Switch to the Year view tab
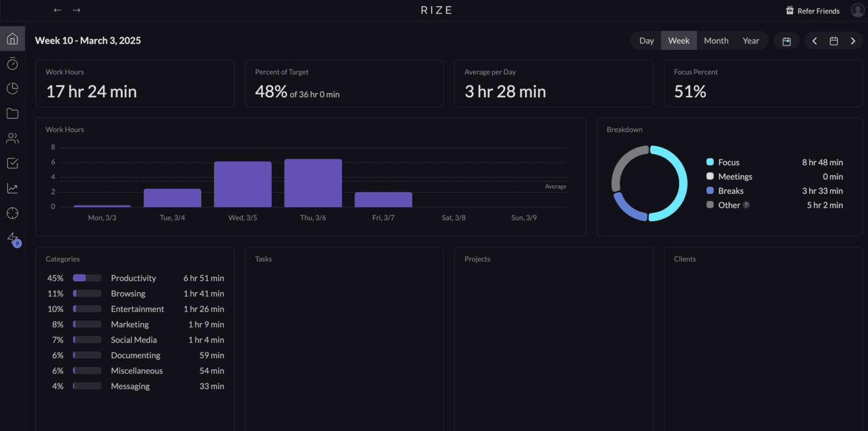The height and width of the screenshot is (431, 868). [751, 41]
